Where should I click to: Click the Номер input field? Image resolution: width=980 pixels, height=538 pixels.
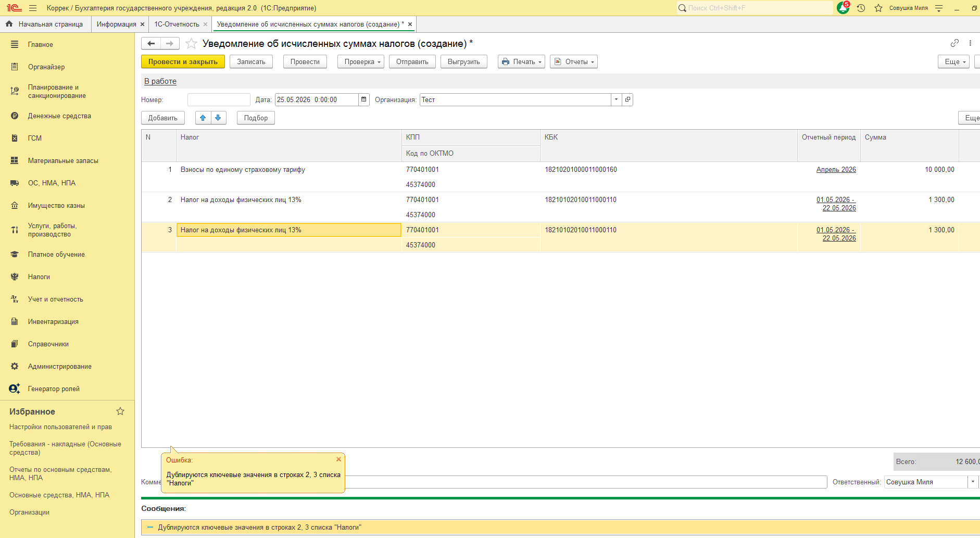coord(219,99)
